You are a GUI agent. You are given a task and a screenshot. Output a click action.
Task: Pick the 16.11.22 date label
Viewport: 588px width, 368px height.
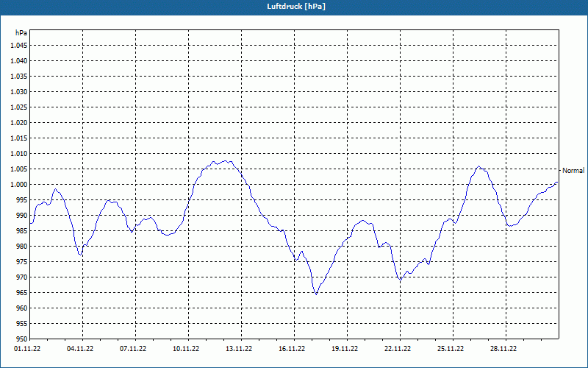click(292, 349)
